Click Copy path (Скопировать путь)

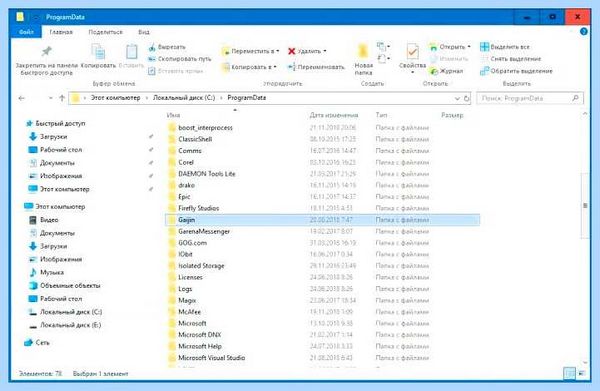179,59
